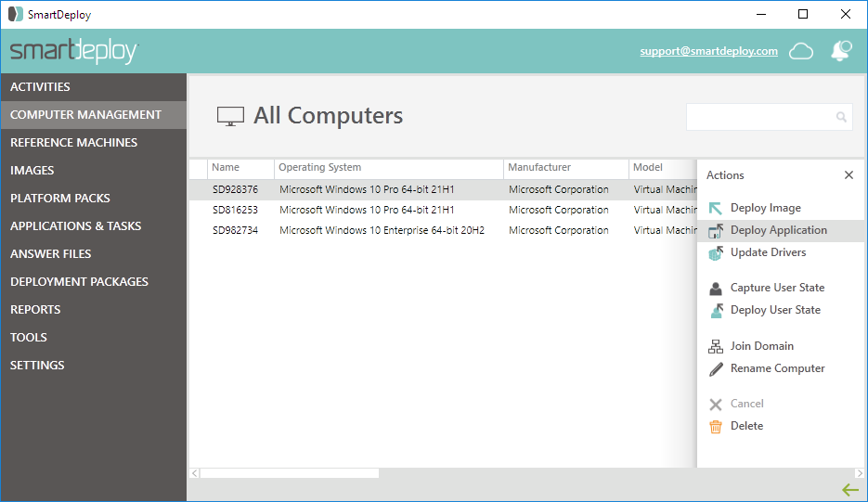Click the scrollbar left arrow
This screenshot has height=502, width=868.
tap(194, 474)
